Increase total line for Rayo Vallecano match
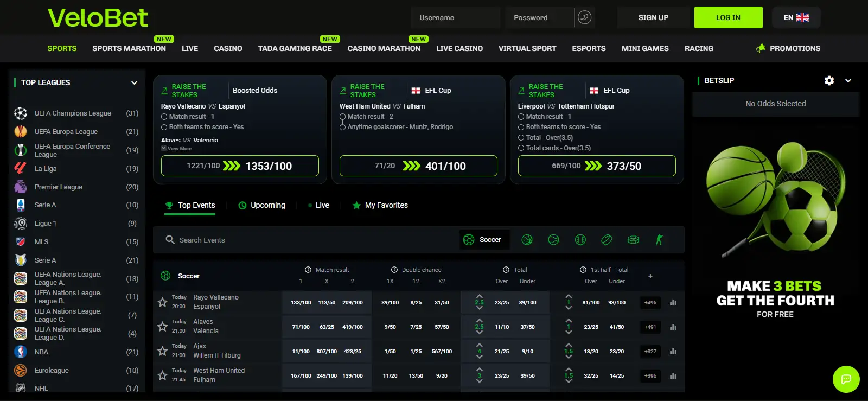Screen dimensions: 868x401 [x=479, y=296]
